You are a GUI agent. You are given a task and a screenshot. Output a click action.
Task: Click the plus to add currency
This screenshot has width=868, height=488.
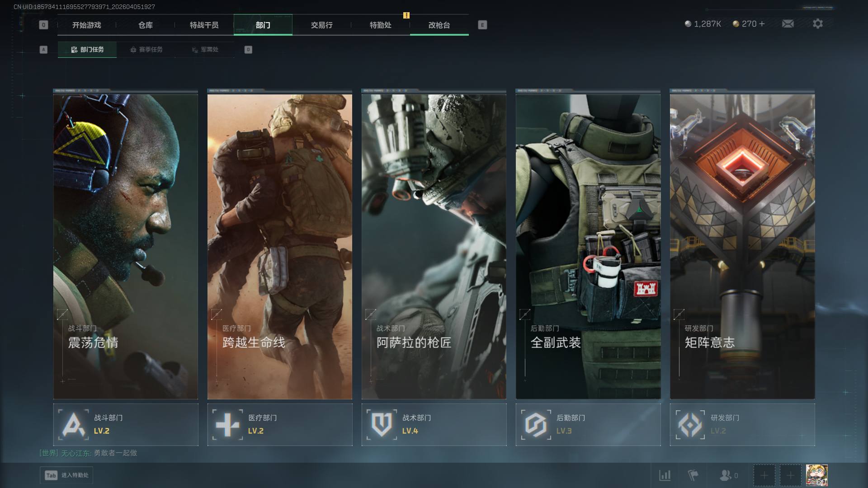762,23
